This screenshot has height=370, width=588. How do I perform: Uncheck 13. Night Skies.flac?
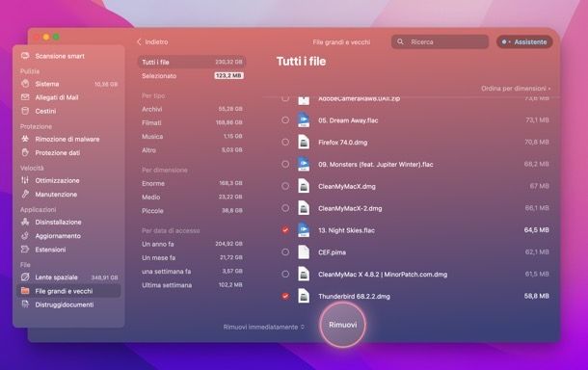[285, 229]
